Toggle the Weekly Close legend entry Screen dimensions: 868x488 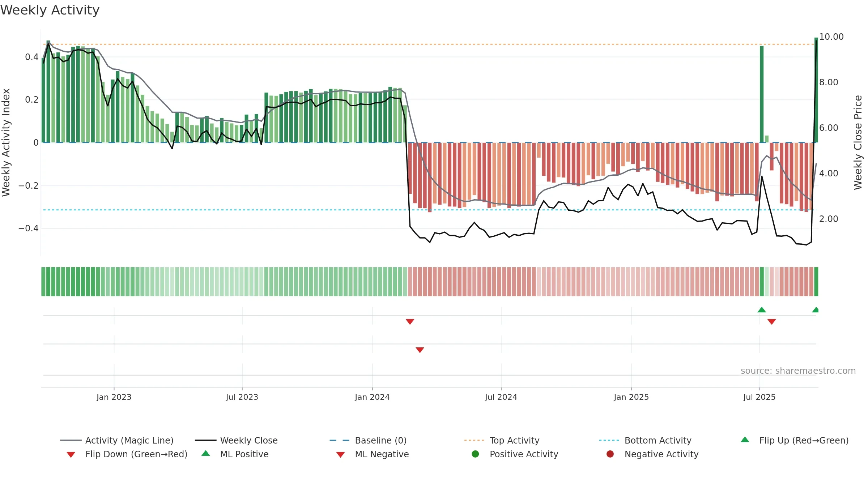click(236, 440)
